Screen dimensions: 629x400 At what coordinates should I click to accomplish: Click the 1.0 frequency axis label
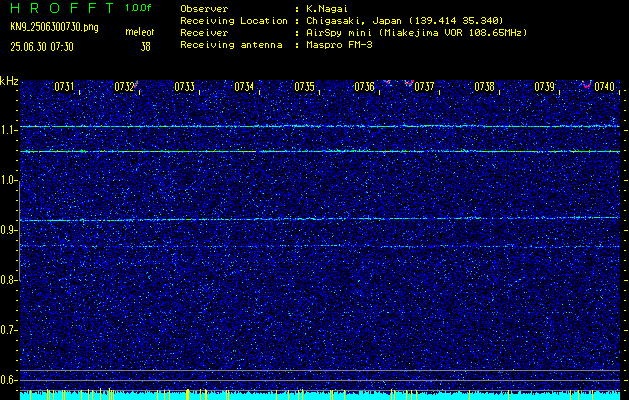point(7,180)
